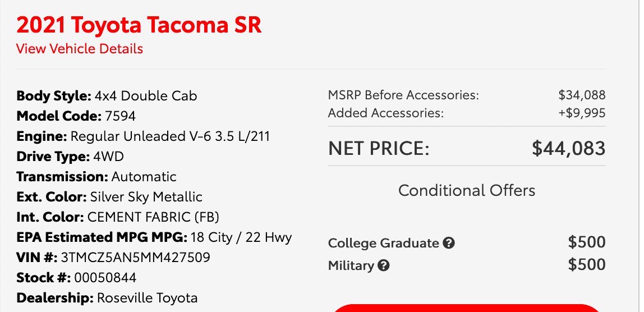Open the View Vehicle Details link
The height and width of the screenshot is (312, 644).
[80, 48]
